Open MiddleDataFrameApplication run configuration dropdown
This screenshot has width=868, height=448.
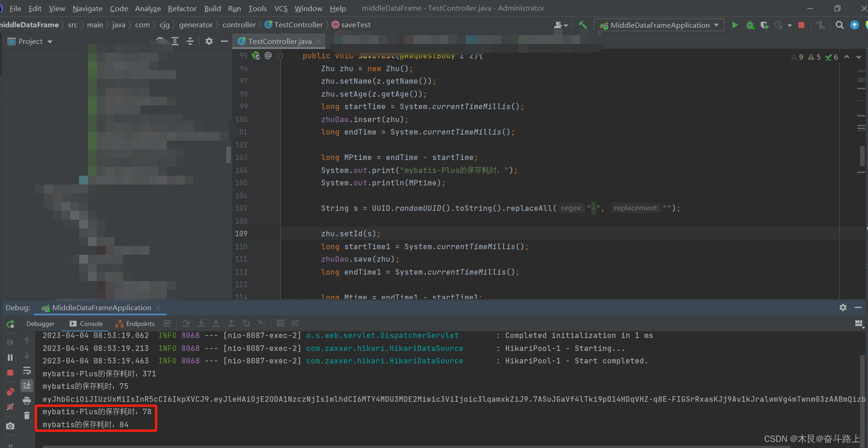point(660,25)
